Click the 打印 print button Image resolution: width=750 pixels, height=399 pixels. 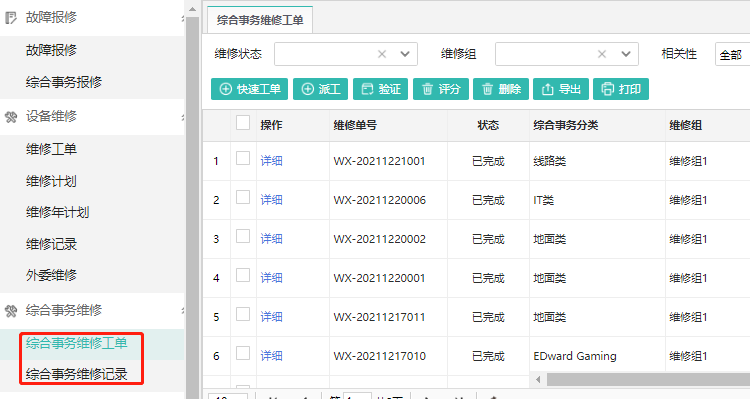click(621, 89)
